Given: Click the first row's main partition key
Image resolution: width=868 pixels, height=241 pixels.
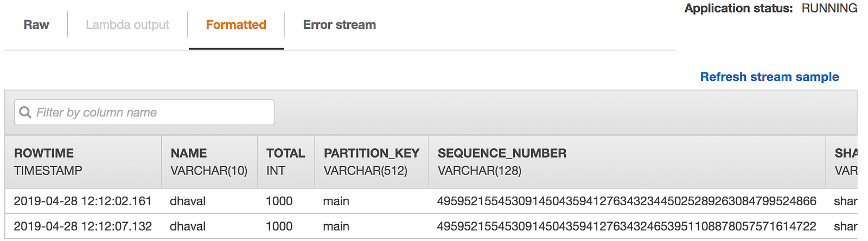Looking at the screenshot, I should click(336, 201).
